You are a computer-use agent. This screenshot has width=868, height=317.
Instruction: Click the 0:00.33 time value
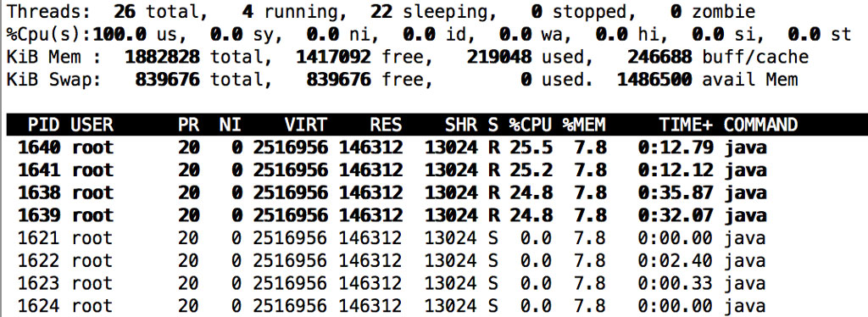pyautogui.click(x=676, y=284)
